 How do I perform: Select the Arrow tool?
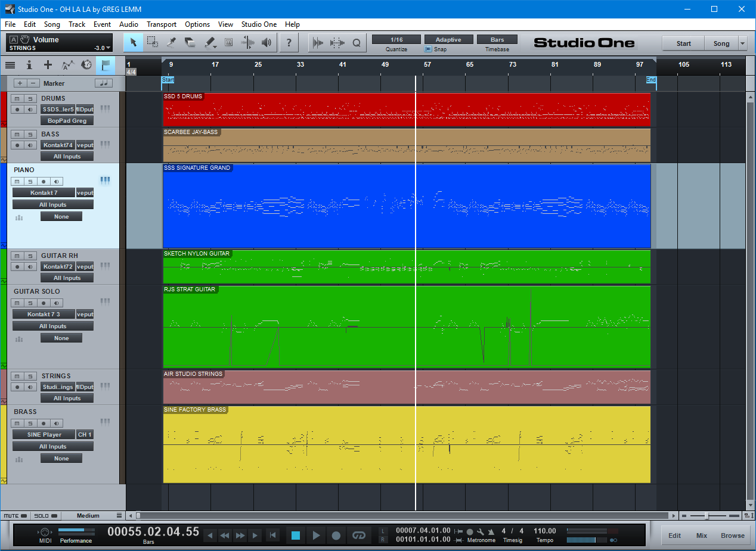tap(134, 42)
